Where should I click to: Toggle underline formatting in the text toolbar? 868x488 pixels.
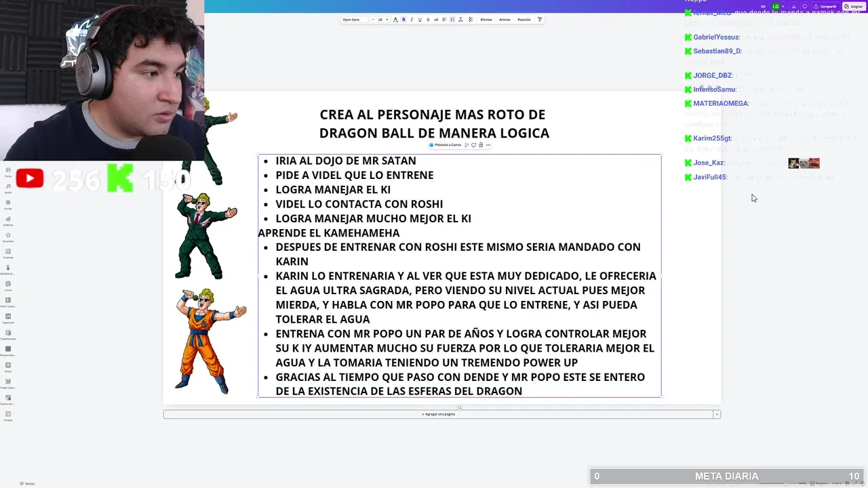pyautogui.click(x=420, y=20)
